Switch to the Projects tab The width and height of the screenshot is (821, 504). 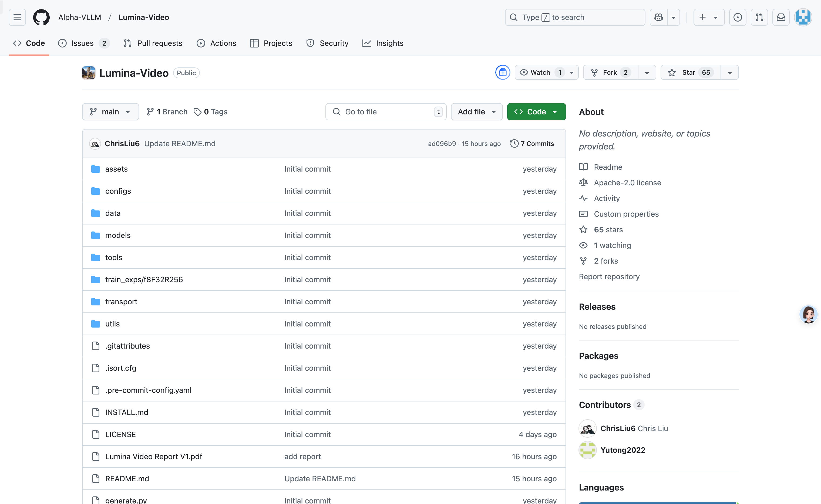point(271,43)
